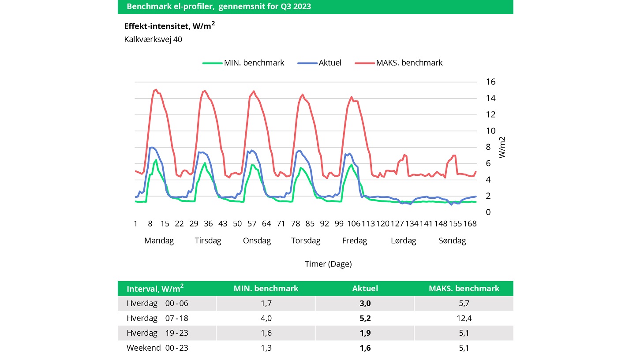Click the MIN. benchmark value 1,3
The height and width of the screenshot is (356, 644).
tap(266, 348)
